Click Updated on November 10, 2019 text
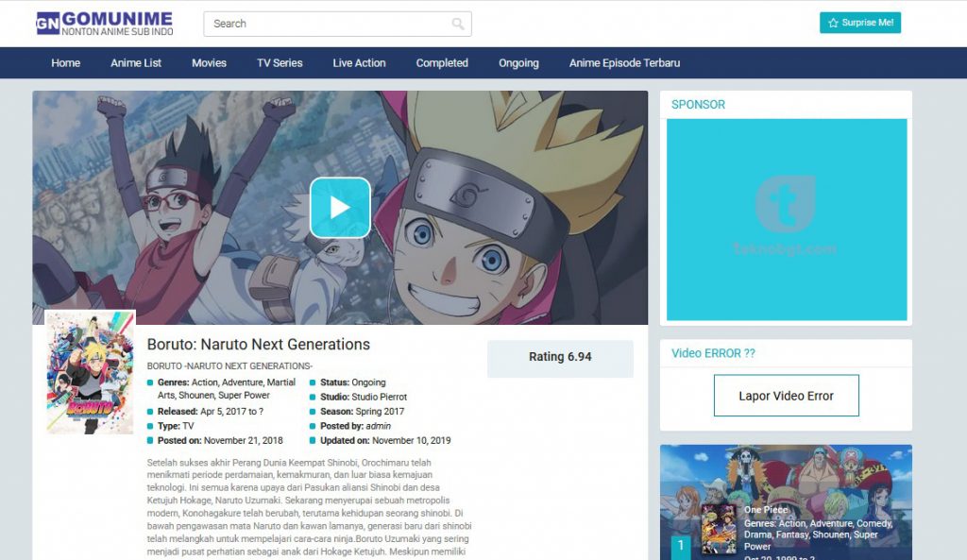 click(x=385, y=440)
